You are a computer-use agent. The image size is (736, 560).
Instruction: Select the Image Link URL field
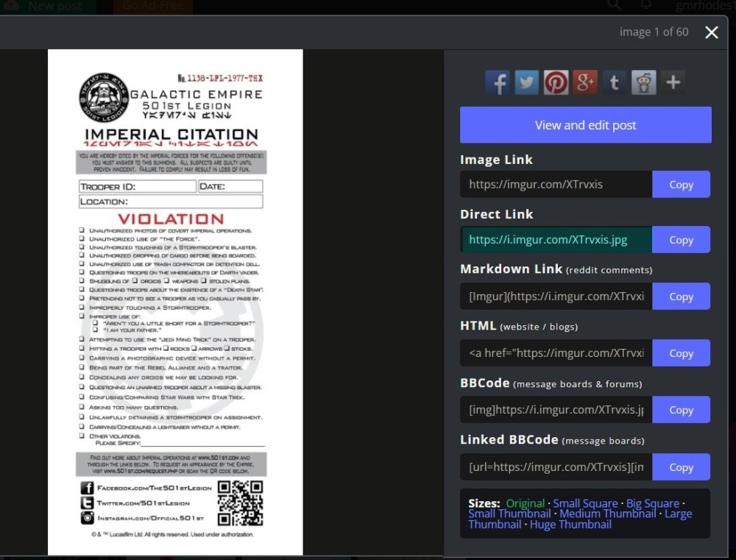pyautogui.click(x=556, y=185)
